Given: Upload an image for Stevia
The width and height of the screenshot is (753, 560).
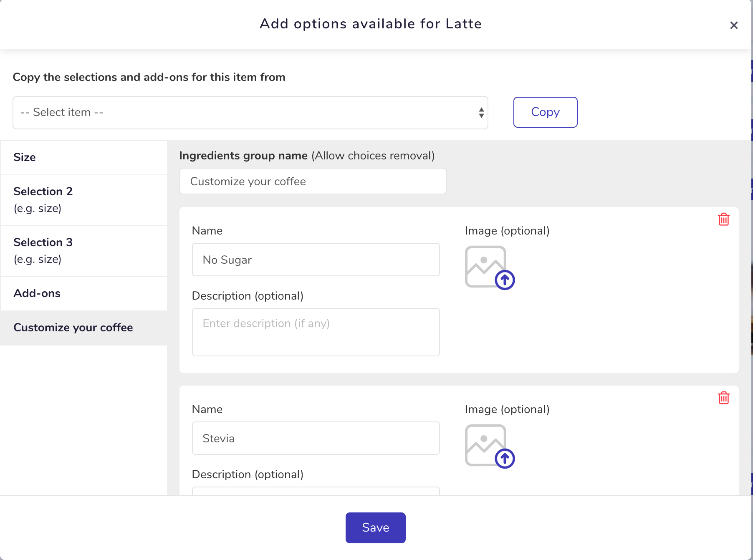Looking at the screenshot, I should [490, 446].
